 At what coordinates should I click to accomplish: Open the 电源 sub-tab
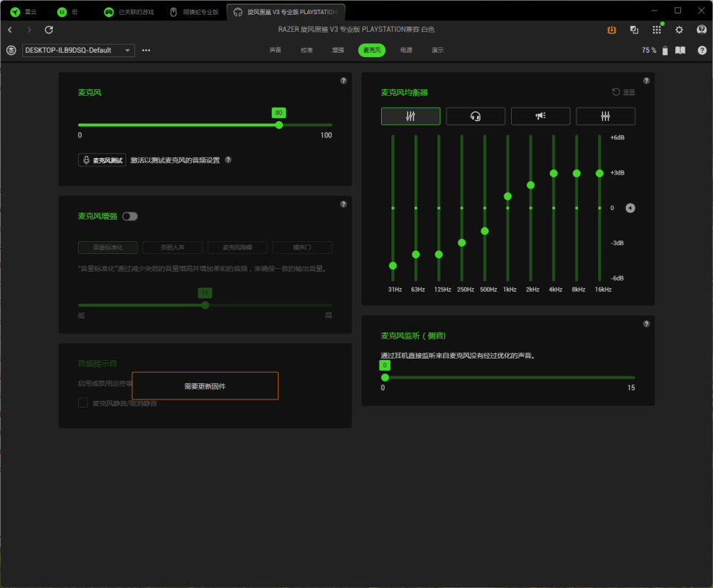click(406, 50)
